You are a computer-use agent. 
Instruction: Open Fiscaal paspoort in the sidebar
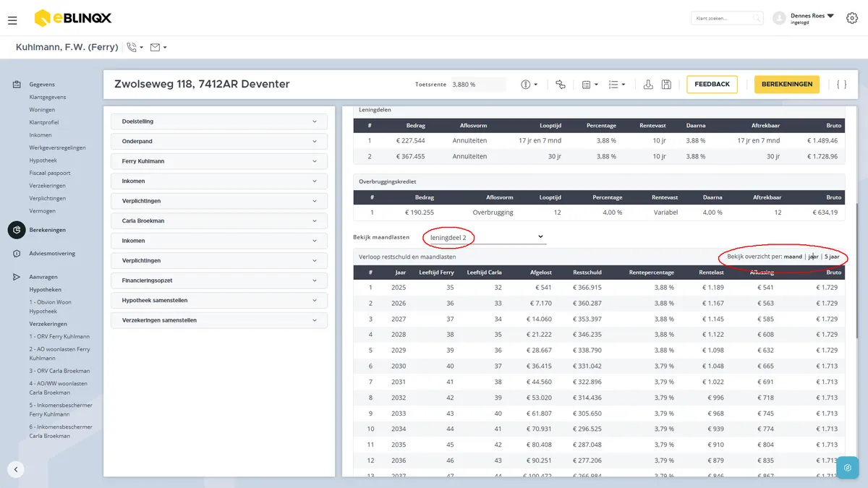click(50, 174)
